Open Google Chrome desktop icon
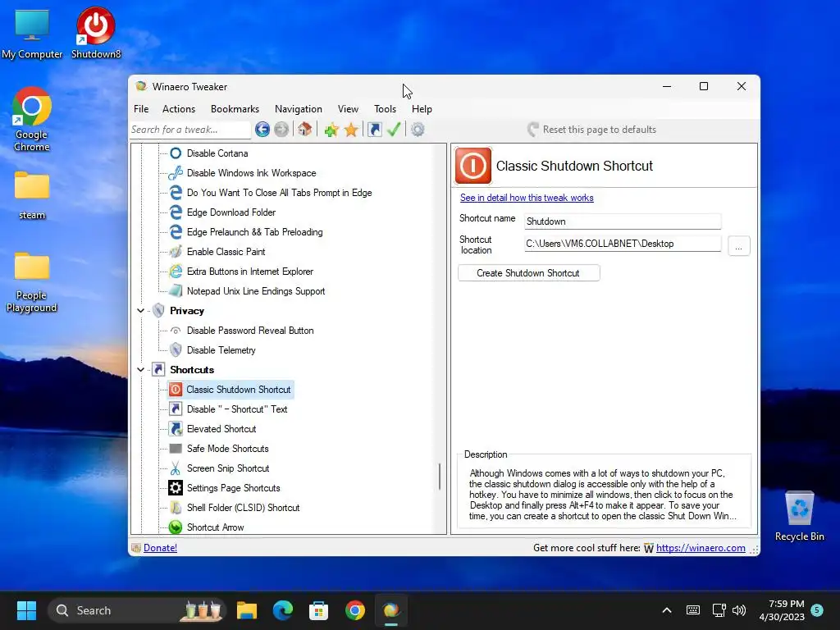 click(x=32, y=106)
